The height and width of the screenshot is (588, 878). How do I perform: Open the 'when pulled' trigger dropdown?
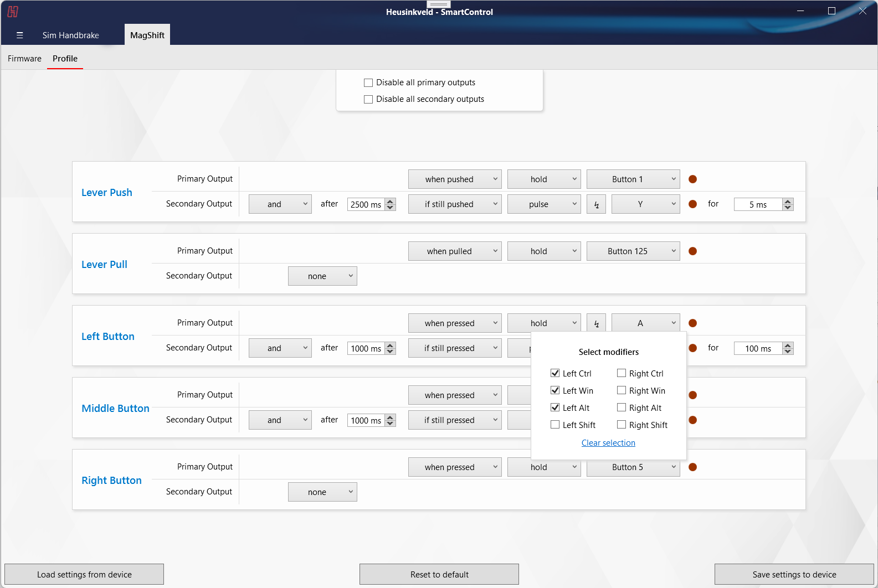click(455, 251)
